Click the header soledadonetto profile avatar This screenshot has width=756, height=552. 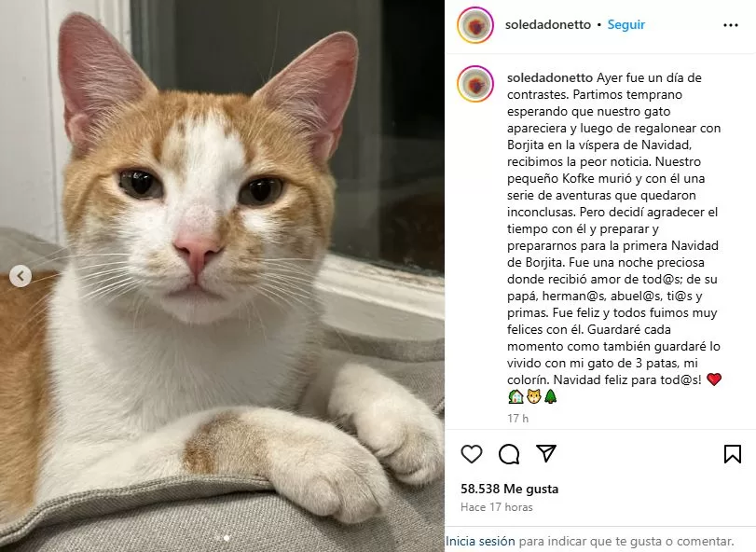pos(475,25)
